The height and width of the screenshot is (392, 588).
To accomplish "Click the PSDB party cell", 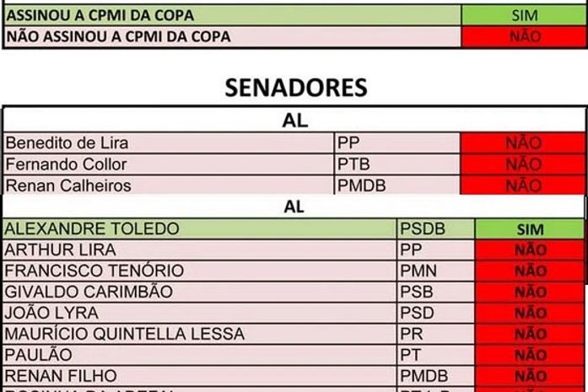I will (x=436, y=228).
